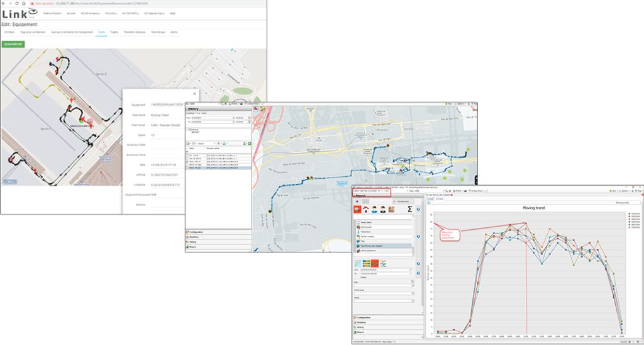Viewport: 644px width, 345px height.
Task: Open the From date dropdown in History panel
Action: 234,118
